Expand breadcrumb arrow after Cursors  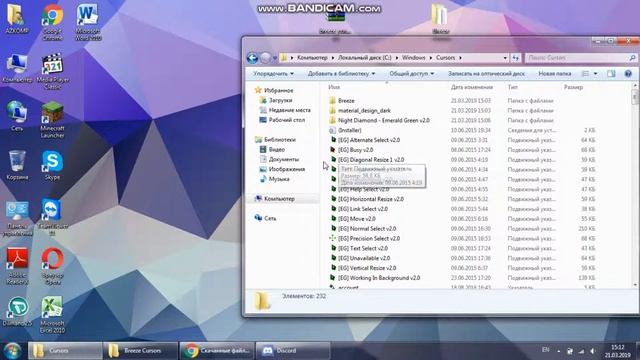(x=460, y=58)
